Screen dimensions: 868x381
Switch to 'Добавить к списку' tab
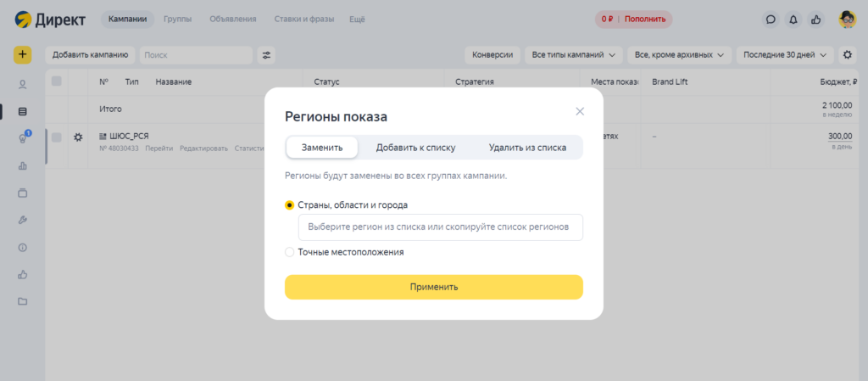[415, 147]
